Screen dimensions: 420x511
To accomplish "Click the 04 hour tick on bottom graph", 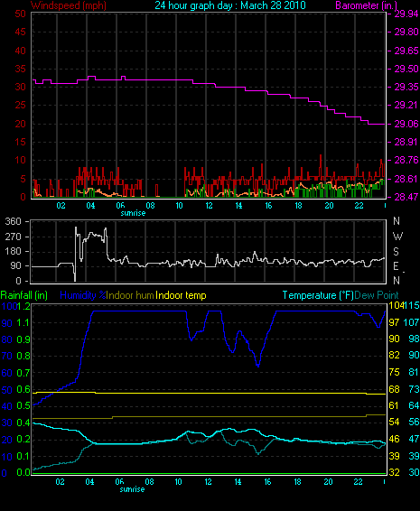I will [x=89, y=482].
